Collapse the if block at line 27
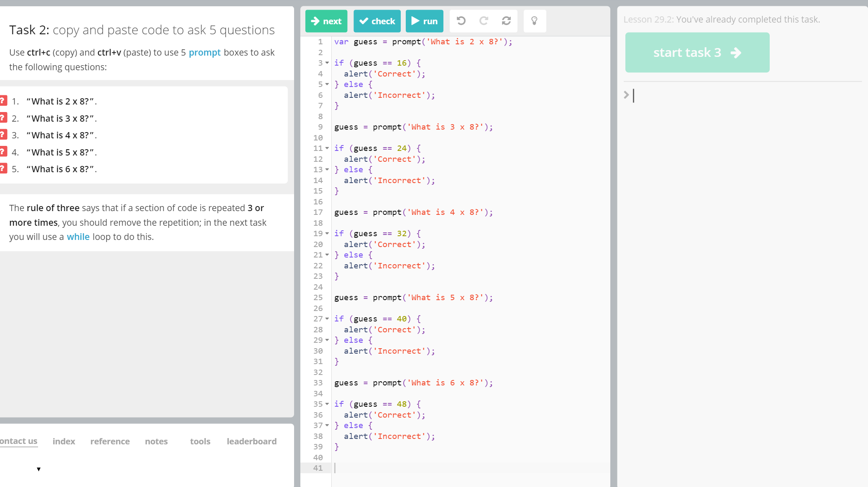The image size is (868, 487). tap(327, 319)
